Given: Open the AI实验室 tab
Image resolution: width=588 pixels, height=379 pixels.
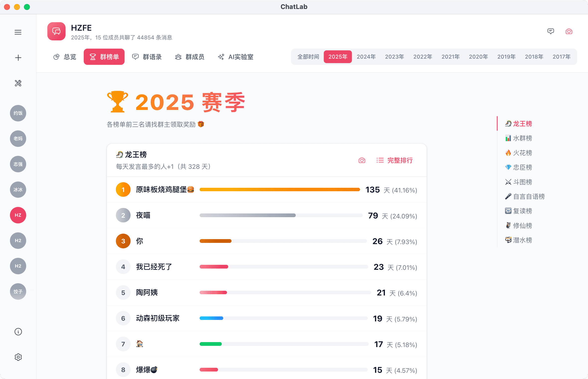Looking at the screenshot, I should [x=235, y=57].
